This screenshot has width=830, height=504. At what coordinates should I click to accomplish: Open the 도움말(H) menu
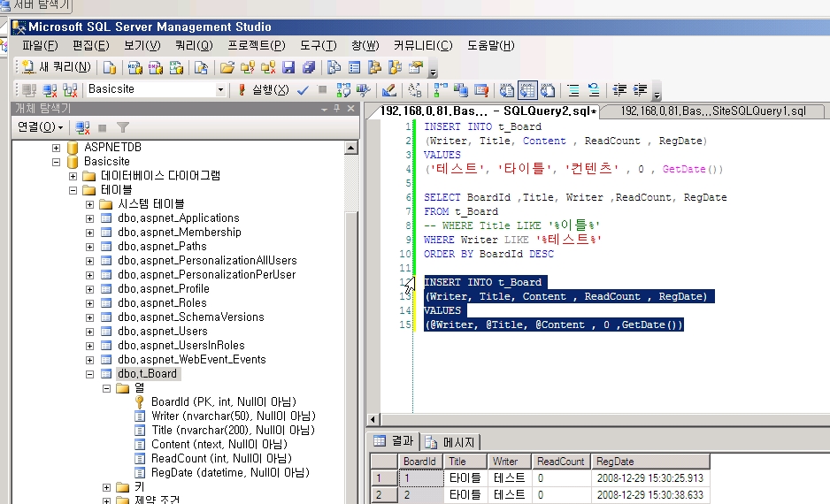coord(491,45)
